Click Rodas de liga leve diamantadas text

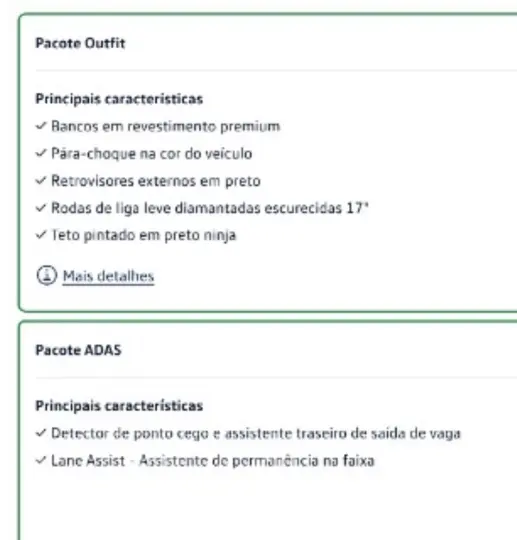[x=210, y=208]
